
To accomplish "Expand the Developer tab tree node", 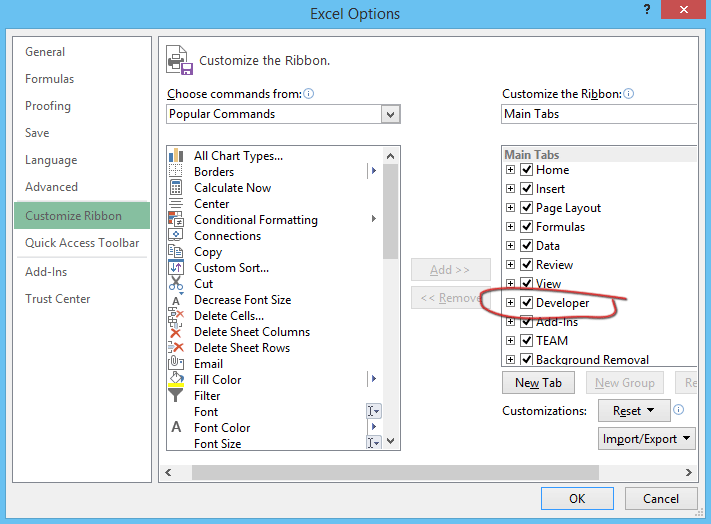I will [511, 302].
